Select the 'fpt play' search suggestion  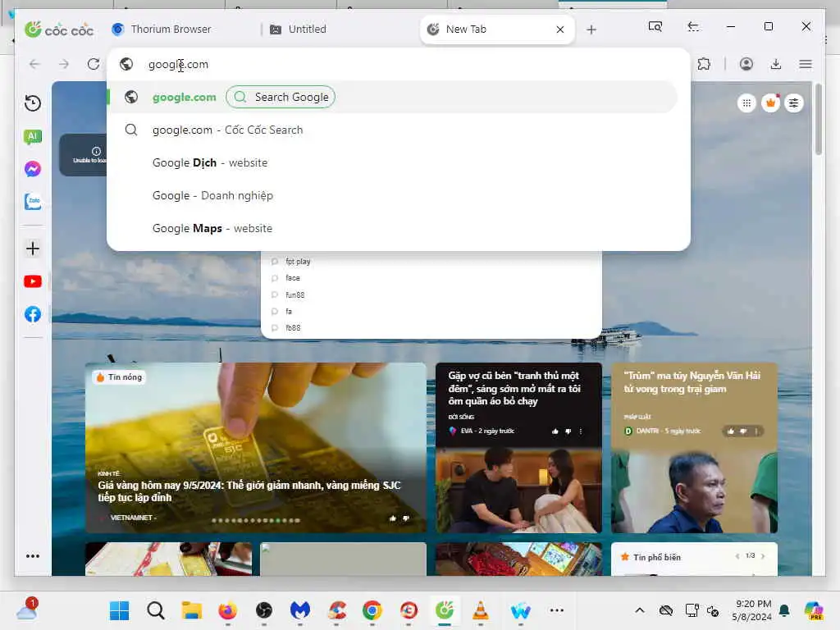tap(431, 262)
